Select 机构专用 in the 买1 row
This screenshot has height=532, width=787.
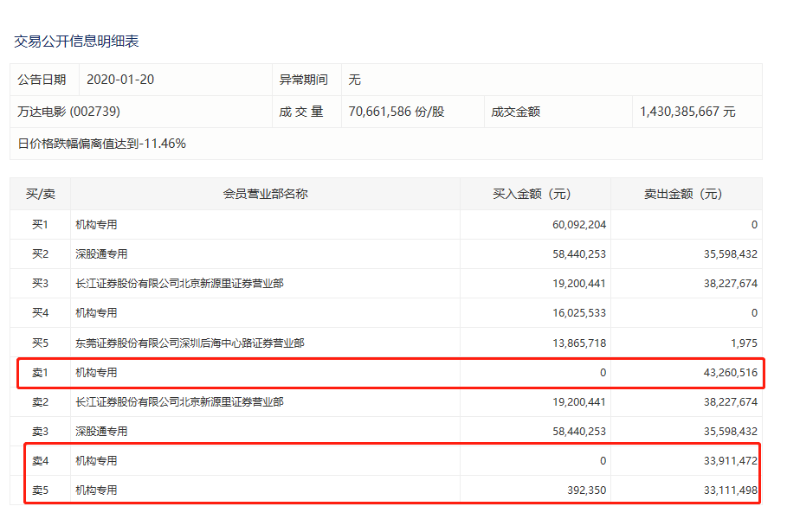click(96, 225)
